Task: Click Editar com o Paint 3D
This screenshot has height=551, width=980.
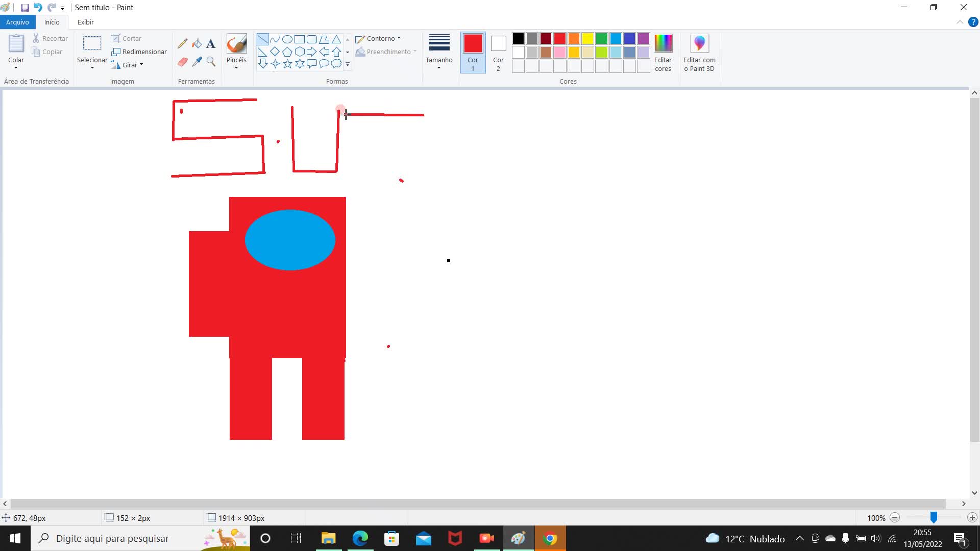Action: click(699, 53)
